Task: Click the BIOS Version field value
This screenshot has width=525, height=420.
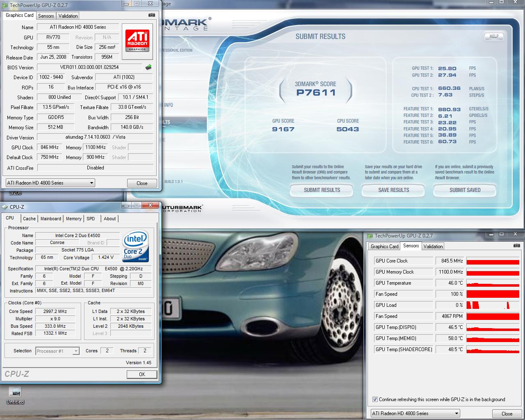Action: coord(89,67)
